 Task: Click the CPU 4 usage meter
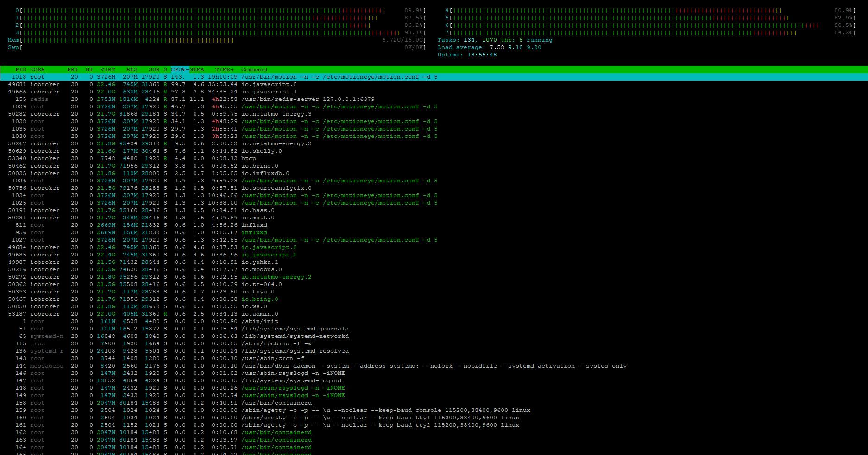coord(650,10)
